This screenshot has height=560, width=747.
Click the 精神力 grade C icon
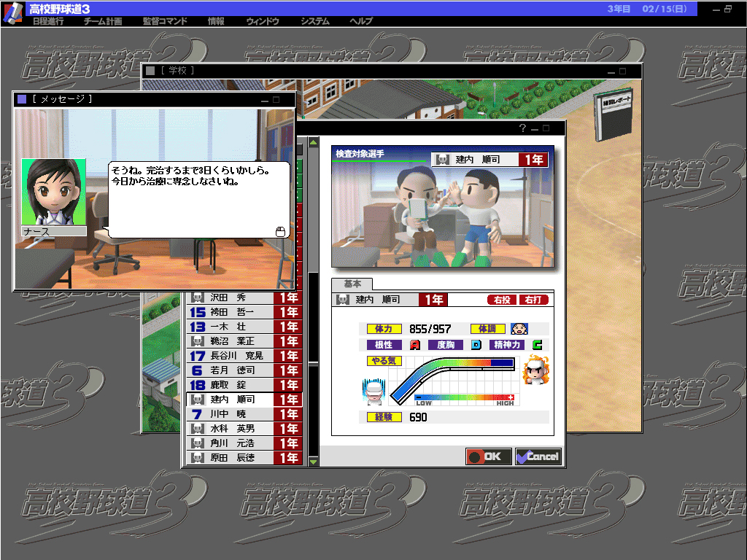point(538,345)
